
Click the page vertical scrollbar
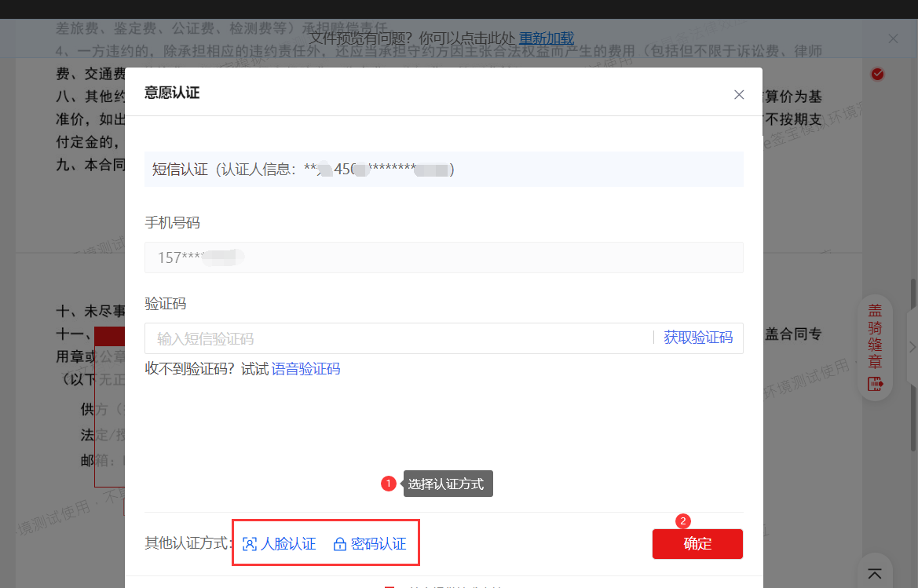[x=913, y=364]
